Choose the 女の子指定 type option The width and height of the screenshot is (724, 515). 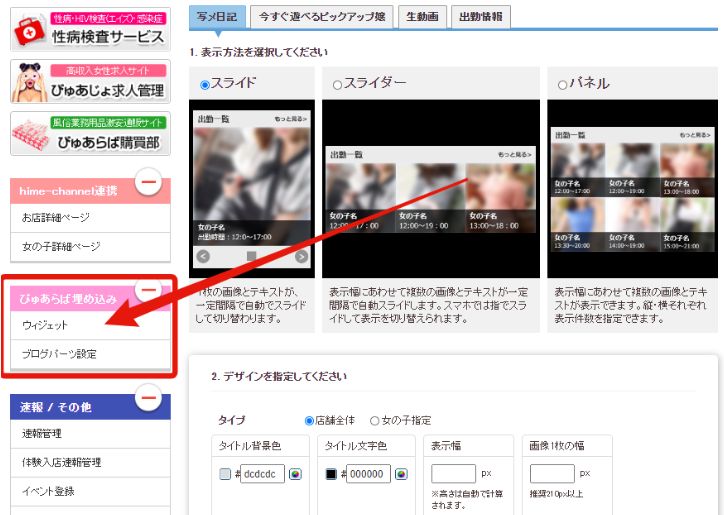pos(374,421)
